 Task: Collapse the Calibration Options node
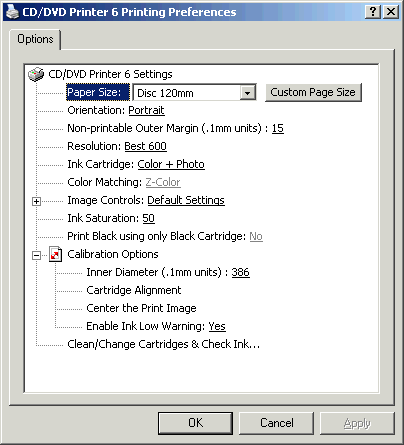point(36,255)
